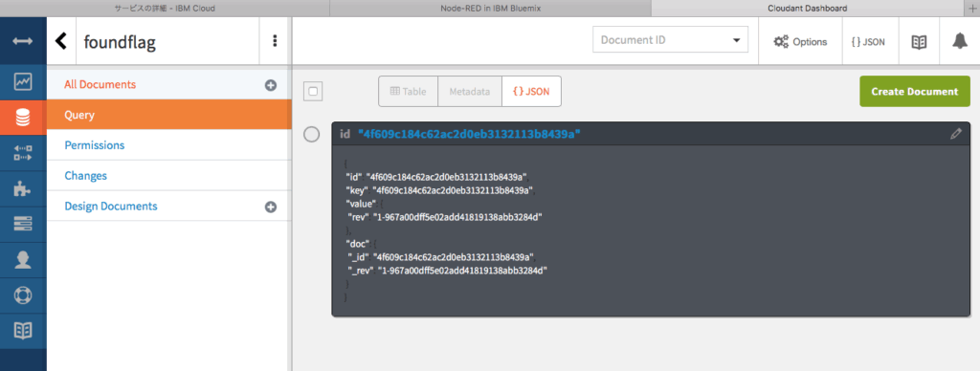
Task: Open the puzzle piece icon in sidebar
Action: 23,188
